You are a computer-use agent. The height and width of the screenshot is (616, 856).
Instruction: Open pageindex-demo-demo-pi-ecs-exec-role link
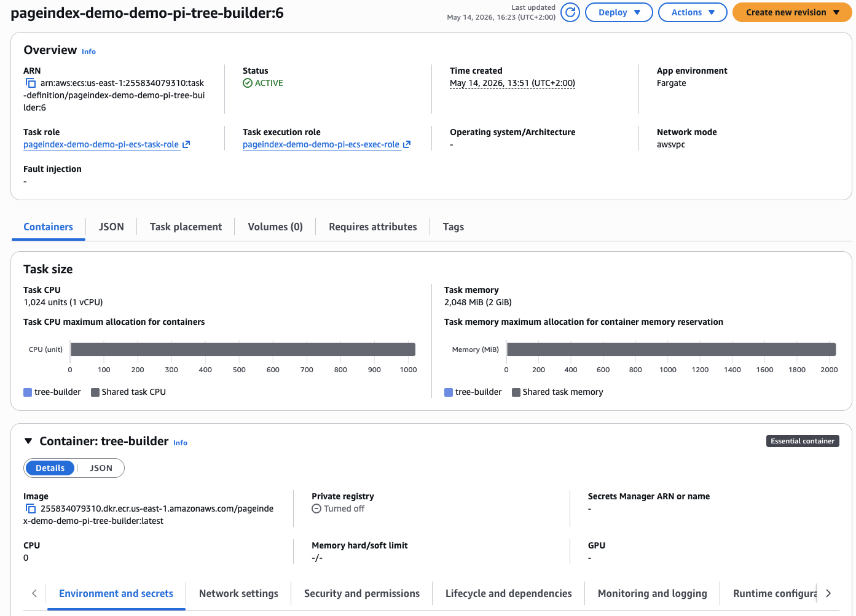(x=321, y=144)
